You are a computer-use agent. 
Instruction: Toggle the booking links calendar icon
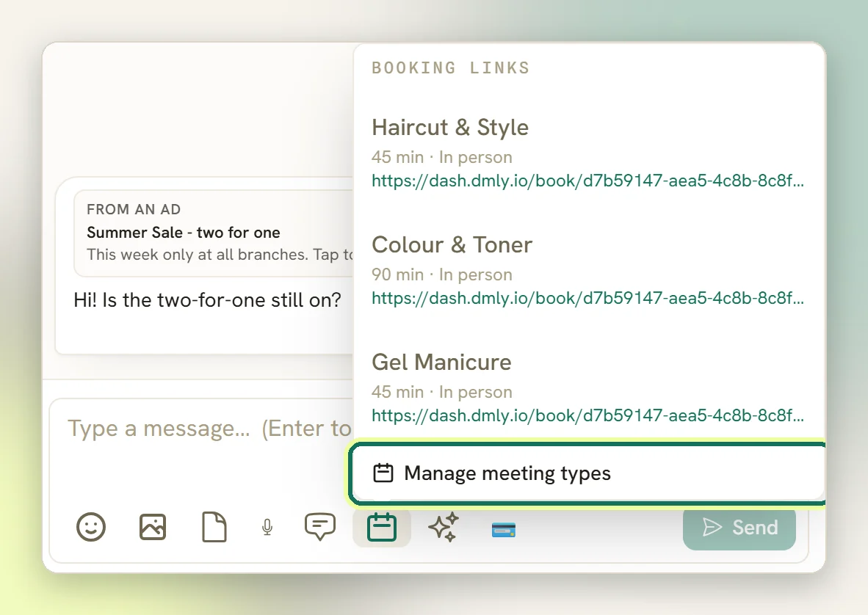(382, 527)
